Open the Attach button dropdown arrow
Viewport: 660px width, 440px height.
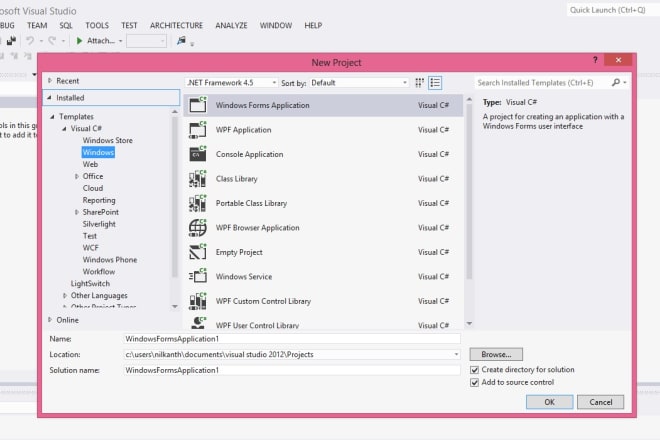[x=120, y=41]
